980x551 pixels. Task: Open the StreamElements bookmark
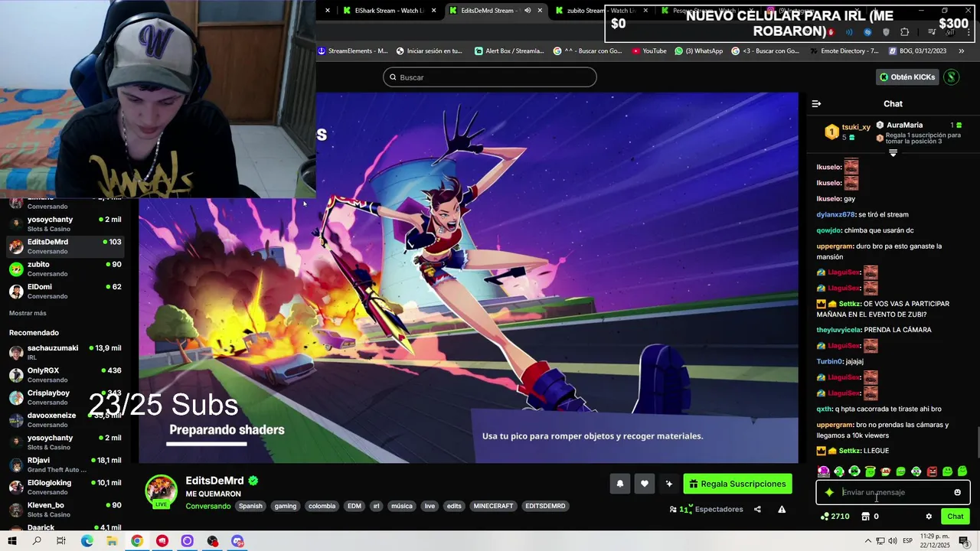[352, 51]
